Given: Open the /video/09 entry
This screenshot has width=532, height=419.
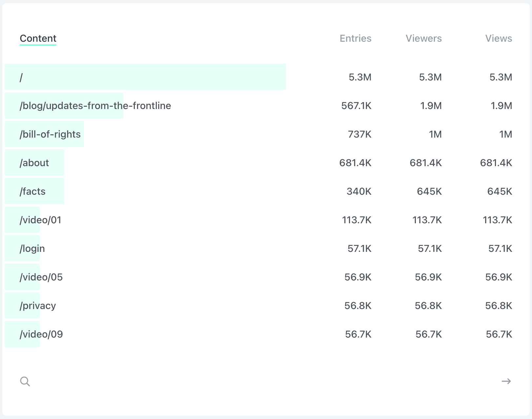Looking at the screenshot, I should [40, 334].
